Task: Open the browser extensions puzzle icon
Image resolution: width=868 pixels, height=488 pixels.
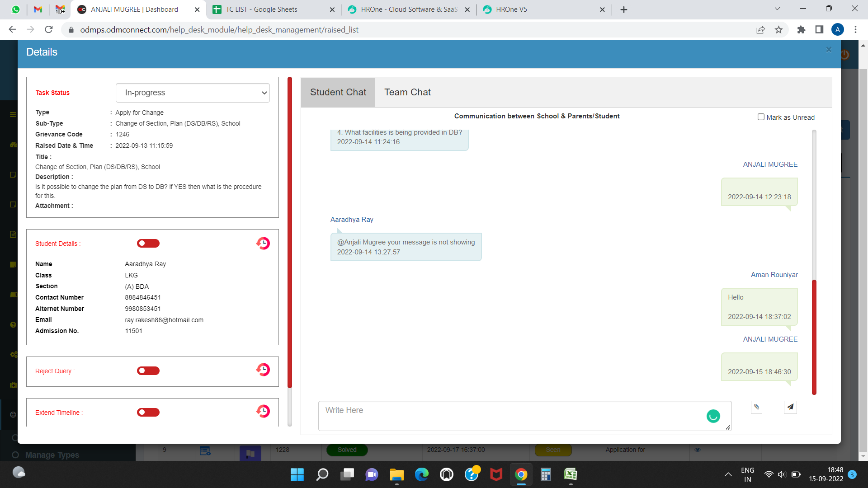Action: click(801, 30)
